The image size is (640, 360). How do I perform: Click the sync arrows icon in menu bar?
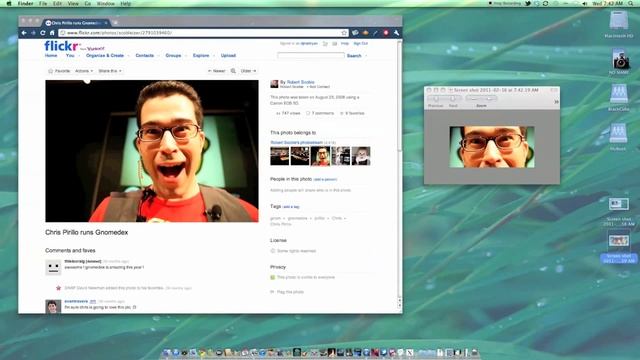(x=545, y=3)
